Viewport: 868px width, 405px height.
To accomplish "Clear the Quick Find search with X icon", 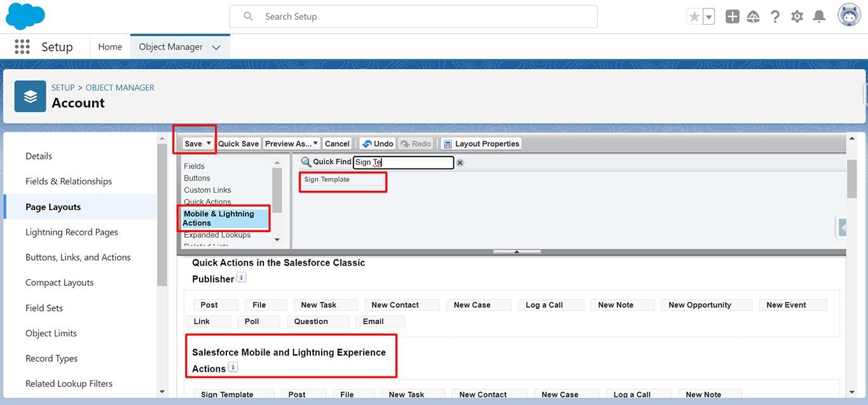I will tap(460, 162).
